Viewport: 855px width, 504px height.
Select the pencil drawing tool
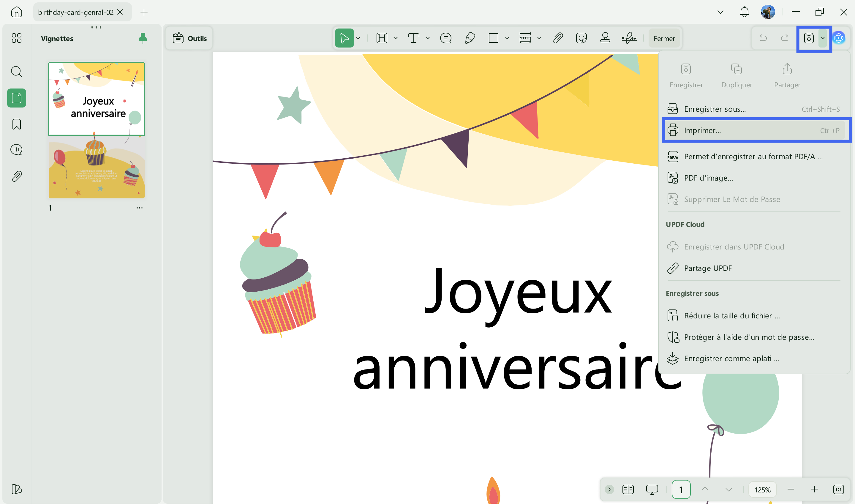[x=470, y=38]
